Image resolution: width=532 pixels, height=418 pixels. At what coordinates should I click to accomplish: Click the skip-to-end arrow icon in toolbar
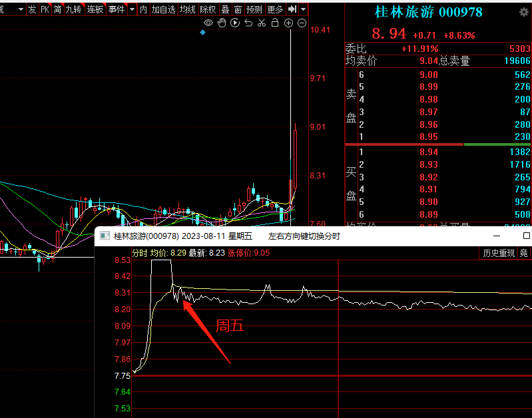click(x=292, y=9)
